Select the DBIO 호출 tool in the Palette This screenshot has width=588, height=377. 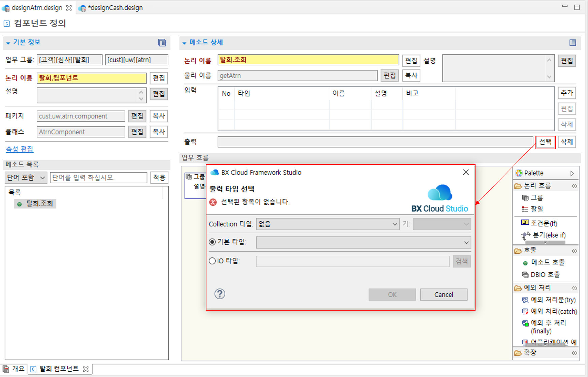click(x=546, y=274)
